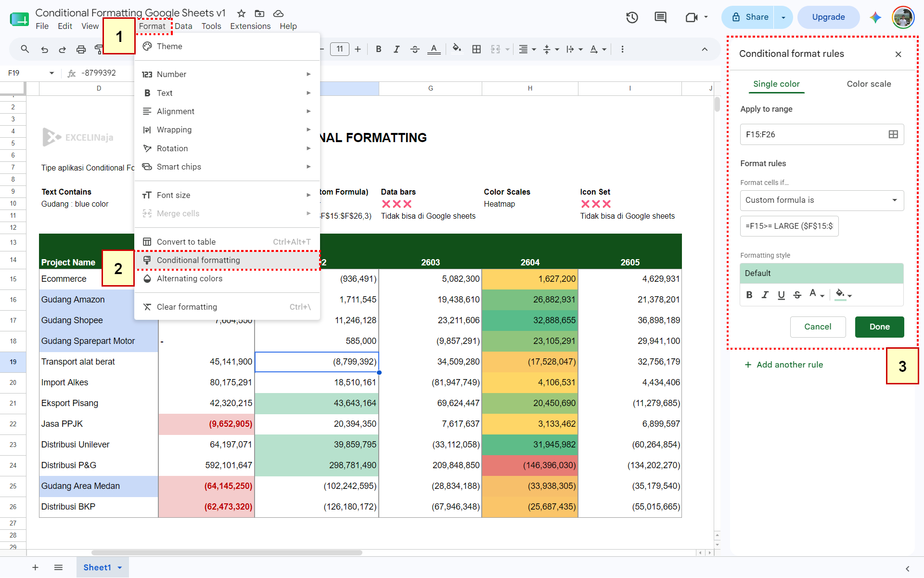Select Conditional formatting menu entry
This screenshot has height=578, width=924.
227,260
